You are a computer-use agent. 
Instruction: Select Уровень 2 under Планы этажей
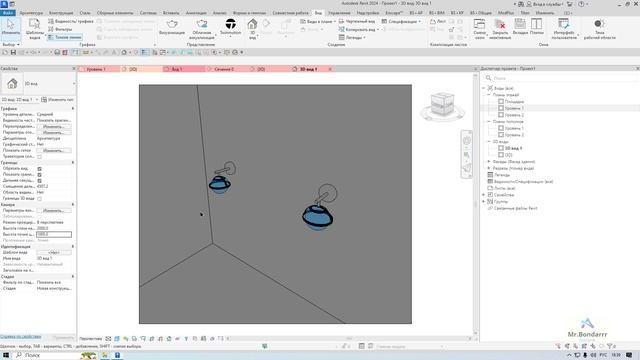[514, 115]
